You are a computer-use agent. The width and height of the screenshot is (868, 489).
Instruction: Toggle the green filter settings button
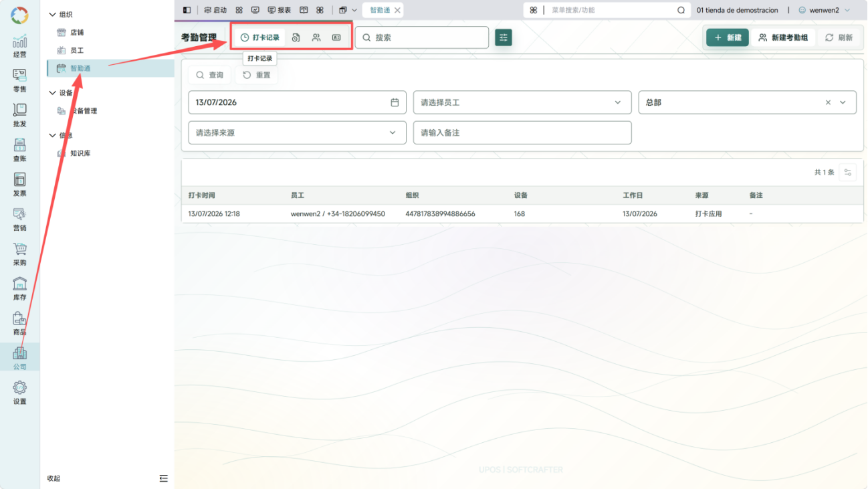click(504, 37)
